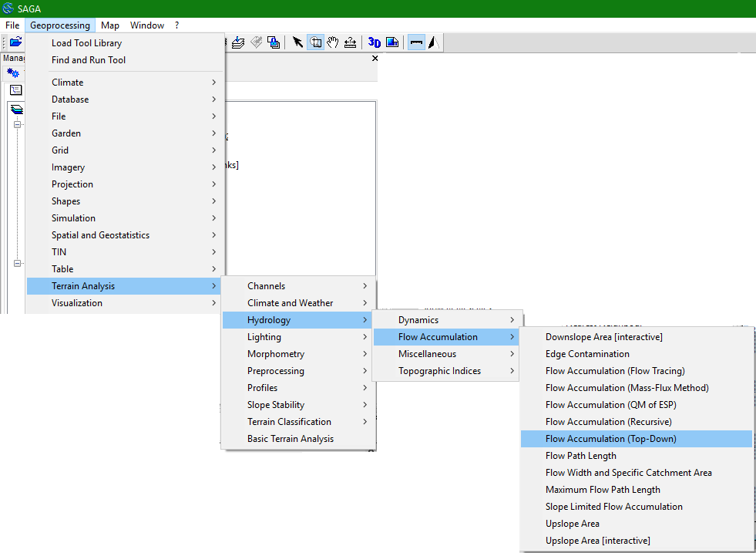Click the Tools gear icon in Manager
The image size is (756, 553).
[13, 73]
